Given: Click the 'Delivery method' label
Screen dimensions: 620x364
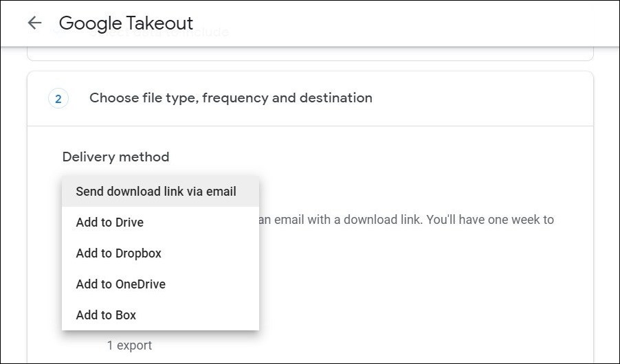Looking at the screenshot, I should 115,157.
